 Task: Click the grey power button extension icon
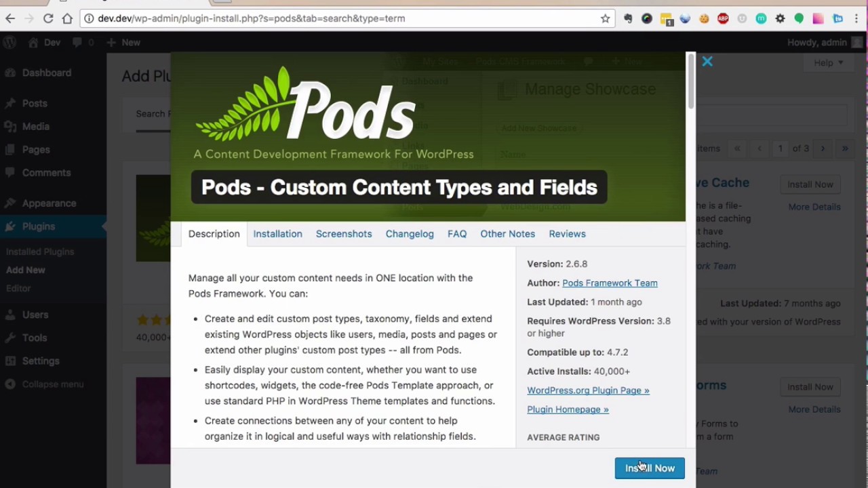[742, 19]
